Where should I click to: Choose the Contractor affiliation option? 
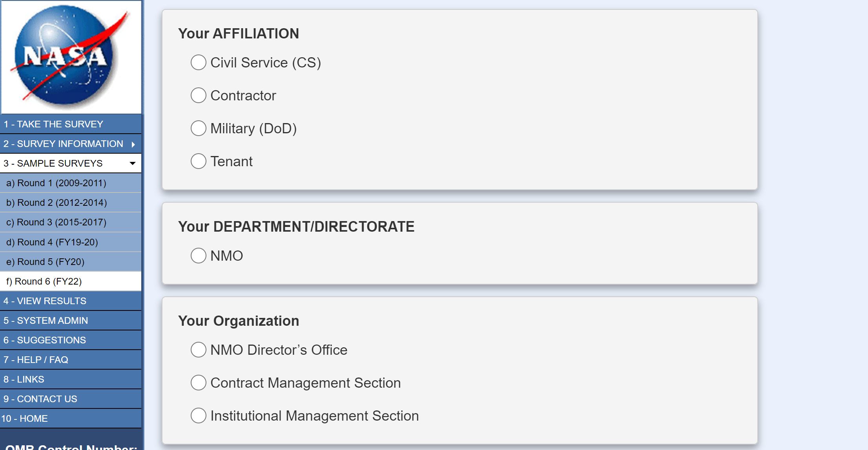pos(199,96)
